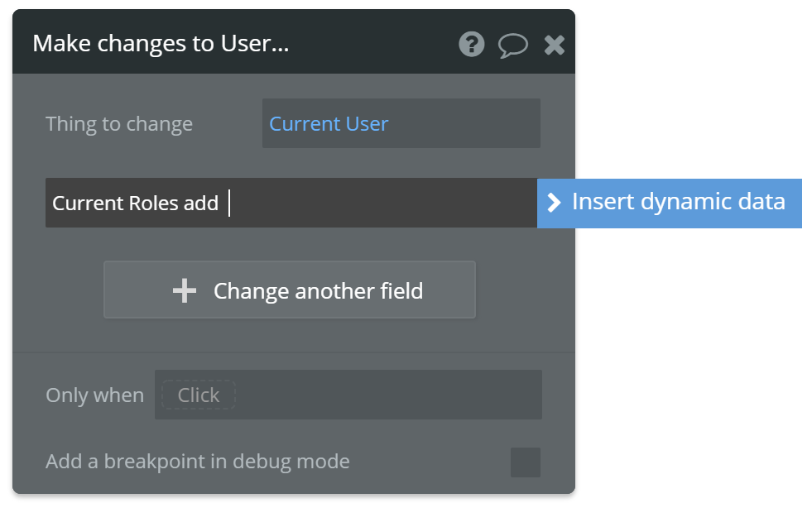Screen dimensions: 812x527
Task: Select the blue Current User value
Action: click(329, 124)
